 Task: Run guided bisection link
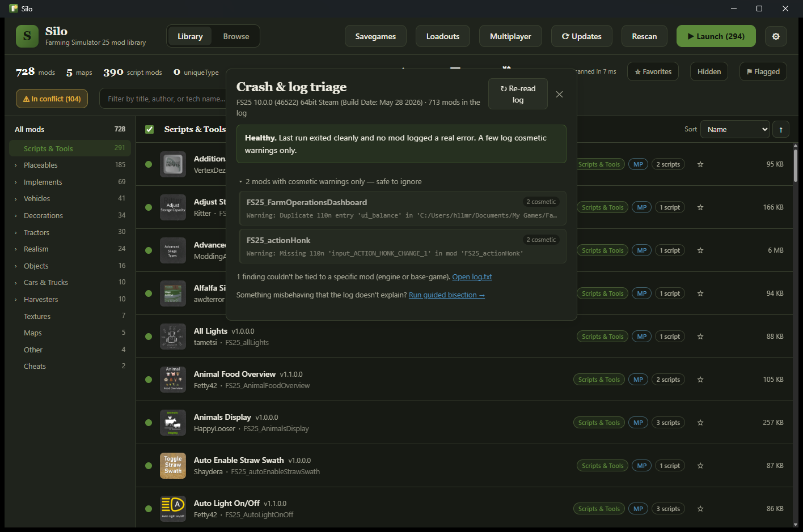coord(447,295)
